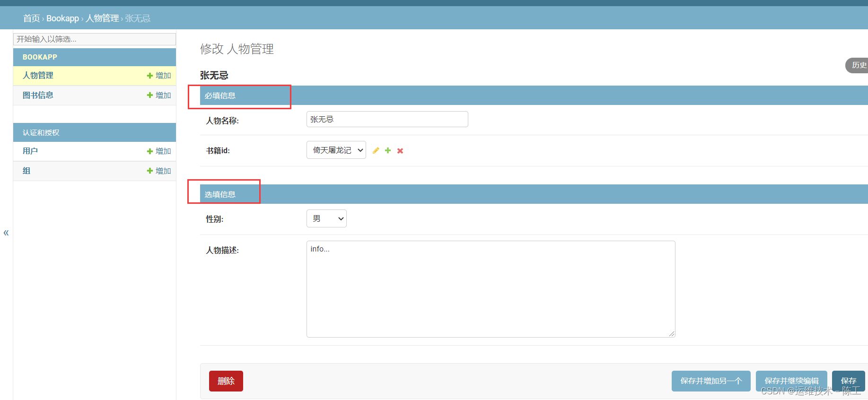Screen dimensions: 868x400
Task: Click 保存并继续编辑 button
Action: pos(791,381)
